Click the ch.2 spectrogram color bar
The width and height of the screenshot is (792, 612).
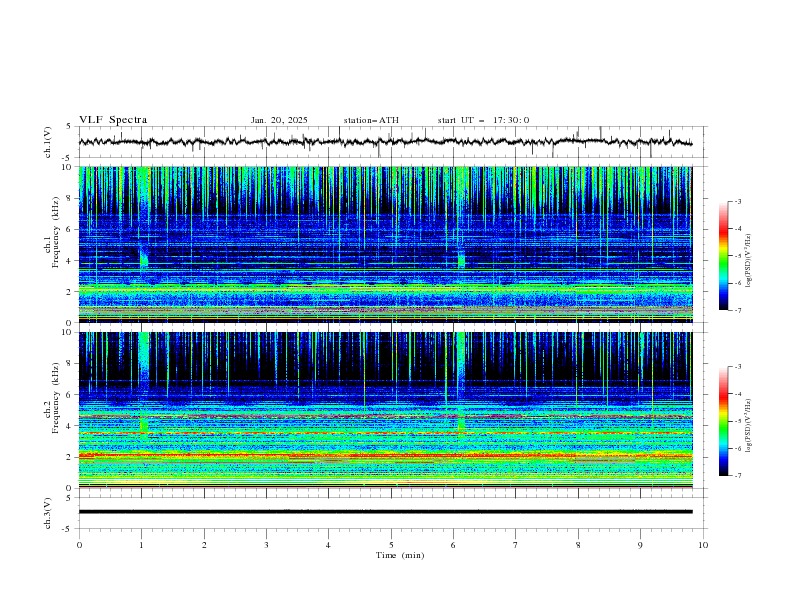pyautogui.click(x=723, y=421)
